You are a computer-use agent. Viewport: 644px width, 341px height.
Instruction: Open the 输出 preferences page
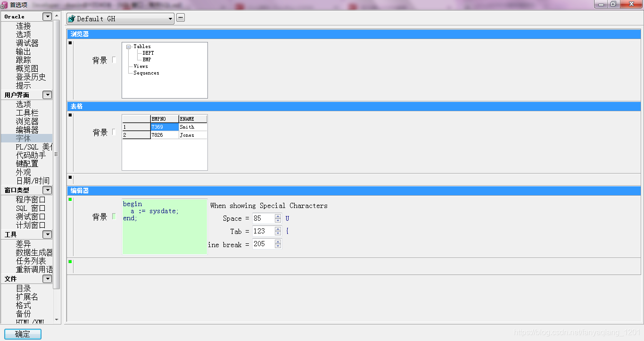coord(24,51)
